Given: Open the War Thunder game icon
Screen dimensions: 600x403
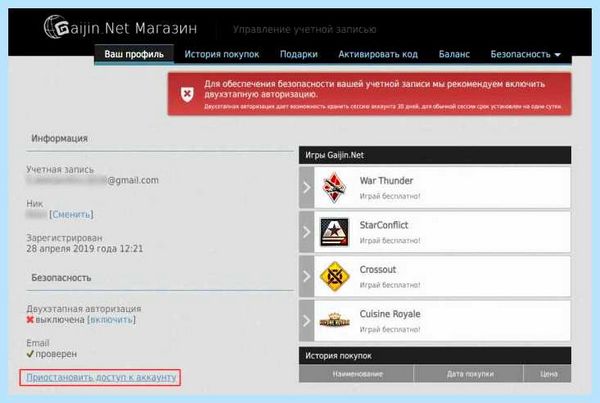Looking at the screenshot, I should [334, 188].
